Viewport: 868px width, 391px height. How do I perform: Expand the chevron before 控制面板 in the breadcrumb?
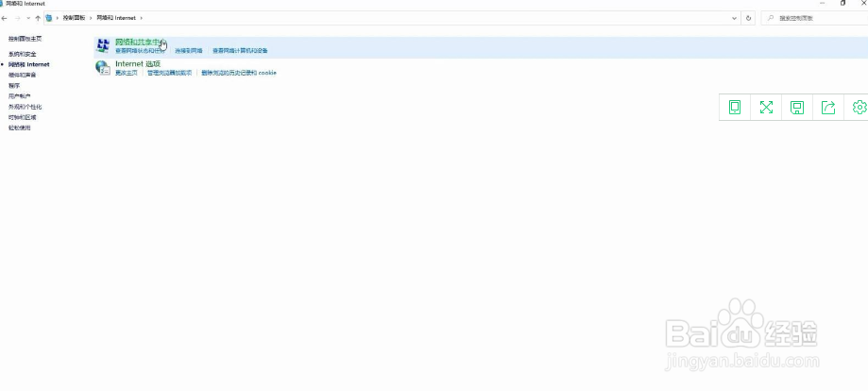point(57,18)
